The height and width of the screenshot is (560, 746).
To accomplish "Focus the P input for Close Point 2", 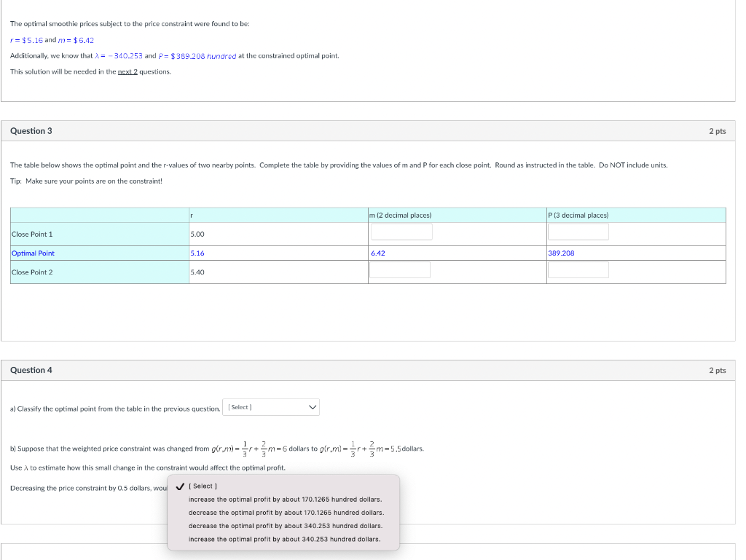I will [578, 270].
